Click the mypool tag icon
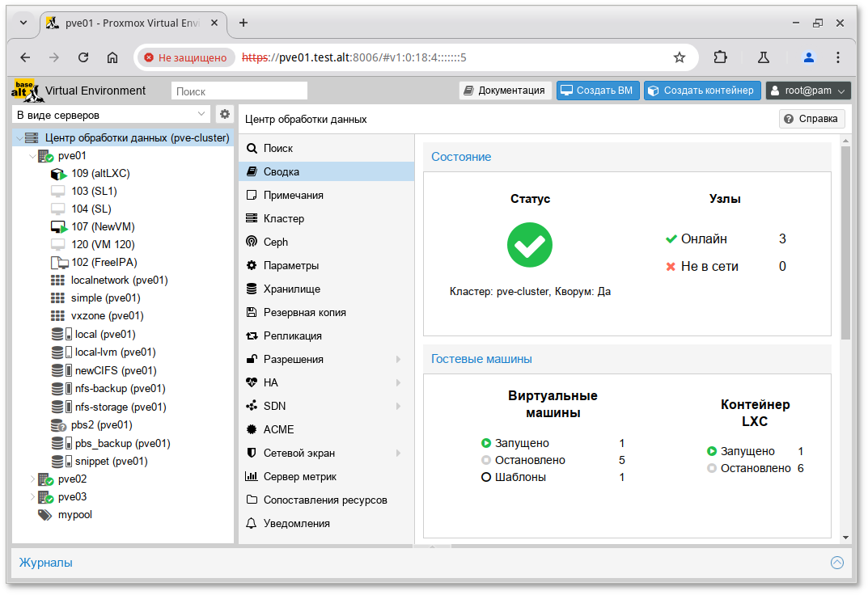Screen dimensions: 868x595 44,515
